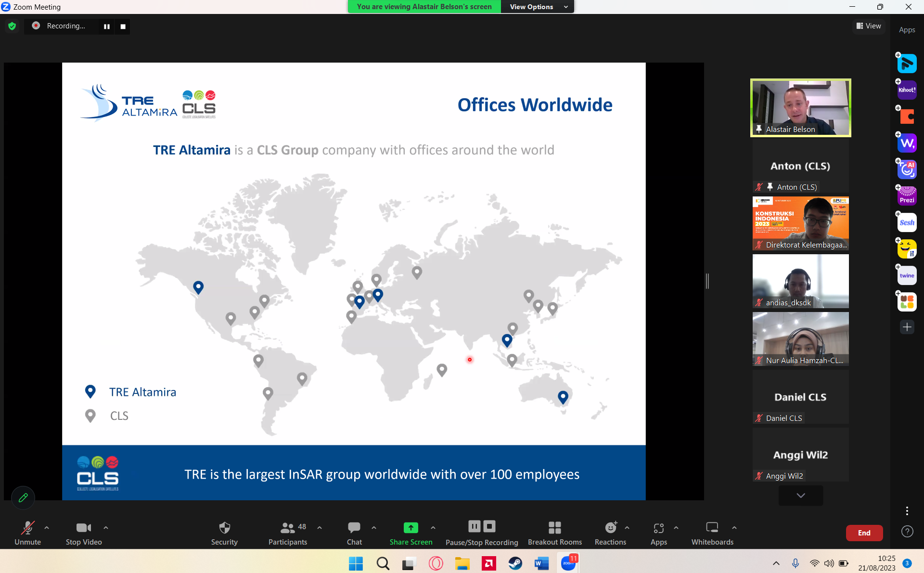
Task: Open the View layout menu
Action: coord(869,26)
